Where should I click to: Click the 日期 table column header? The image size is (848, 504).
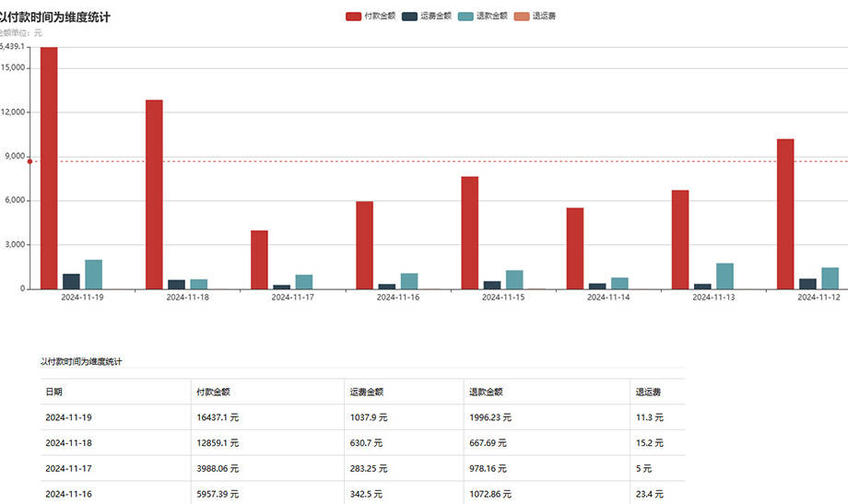tap(54, 392)
